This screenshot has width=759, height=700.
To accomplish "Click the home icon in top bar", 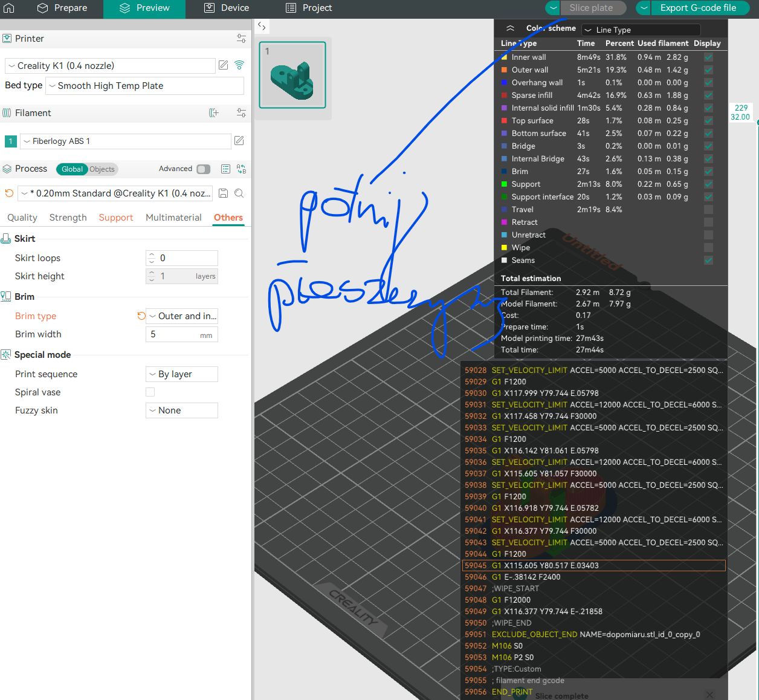I will [9, 8].
